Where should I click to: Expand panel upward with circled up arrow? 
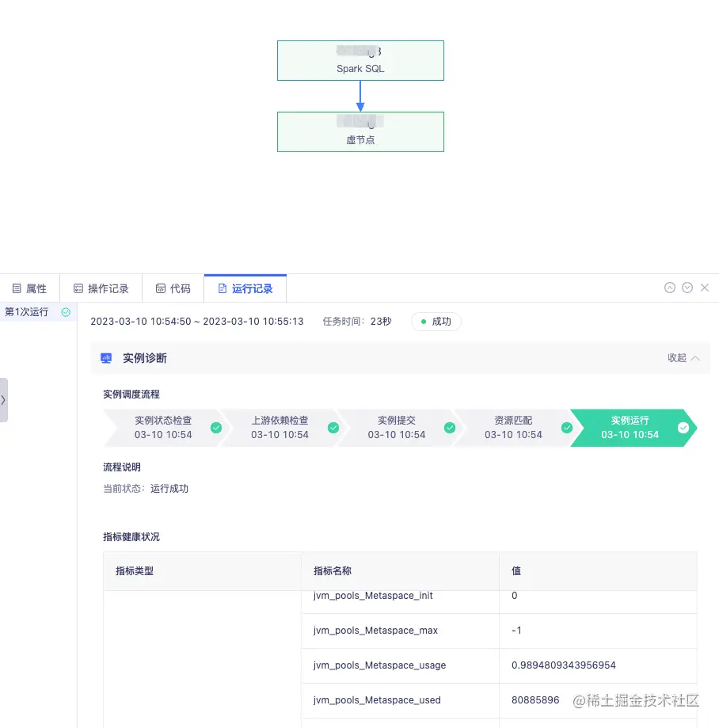click(x=670, y=288)
